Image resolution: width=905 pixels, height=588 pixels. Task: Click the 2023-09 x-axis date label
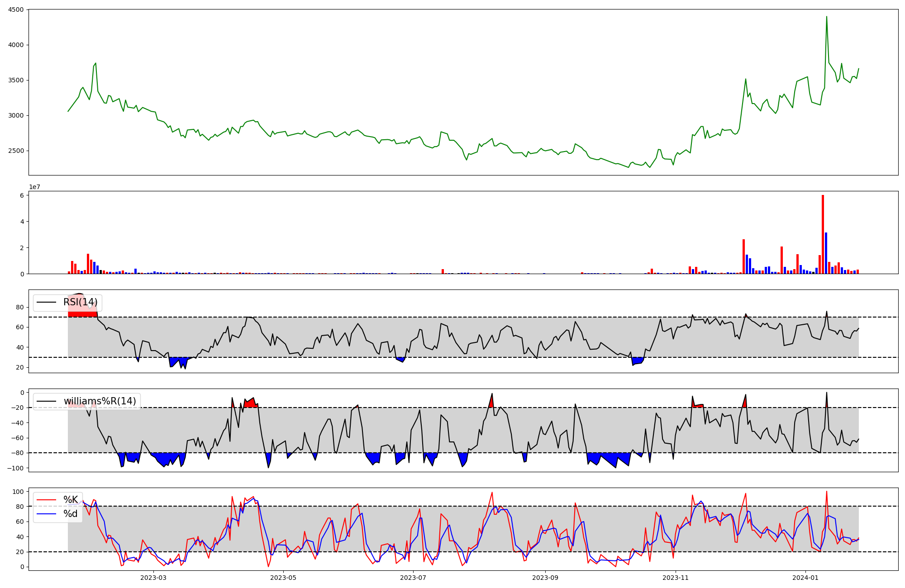(x=545, y=578)
